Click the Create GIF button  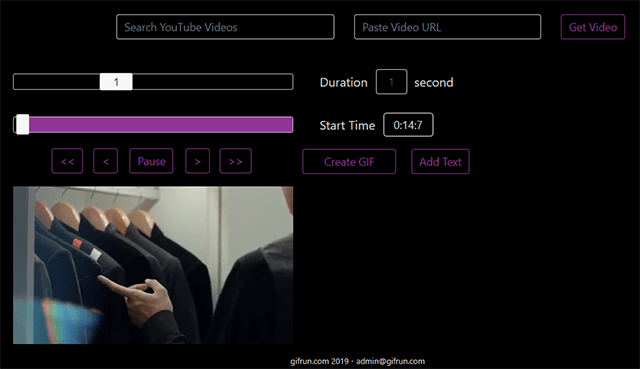pos(349,162)
